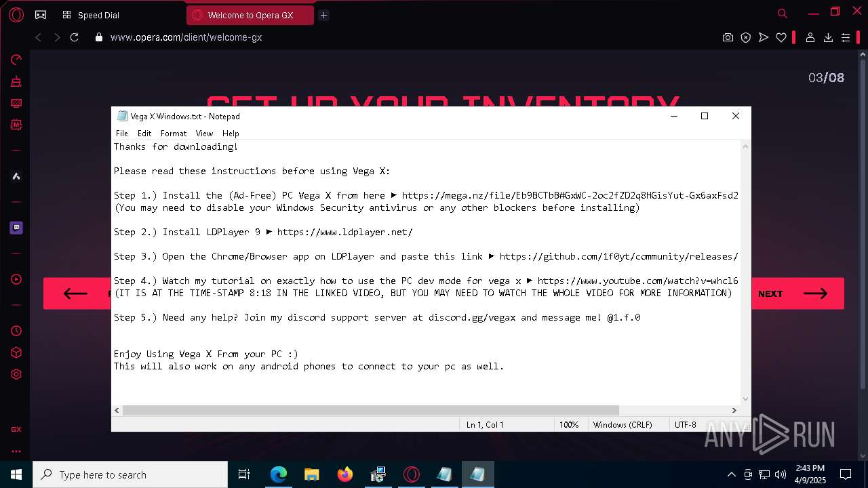Open the profile account icon
Image resolution: width=868 pixels, height=488 pixels.
[x=810, y=38]
